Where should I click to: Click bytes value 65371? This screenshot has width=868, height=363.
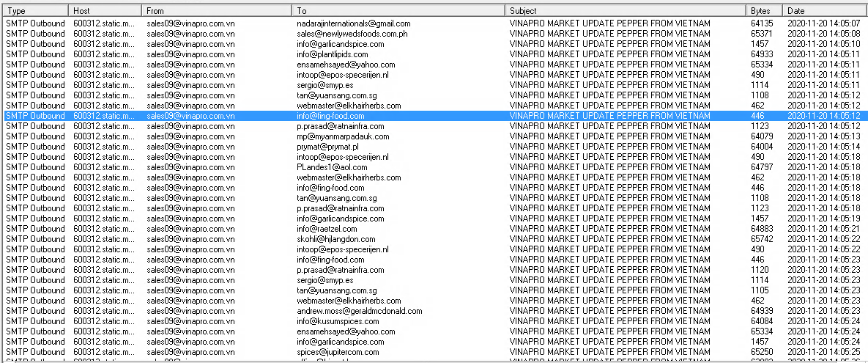pos(762,34)
